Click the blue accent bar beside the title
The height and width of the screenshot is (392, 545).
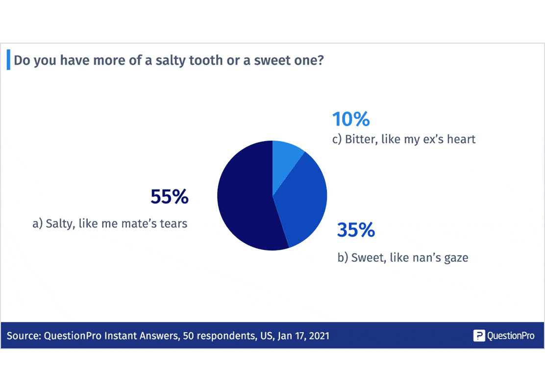coord(8,60)
